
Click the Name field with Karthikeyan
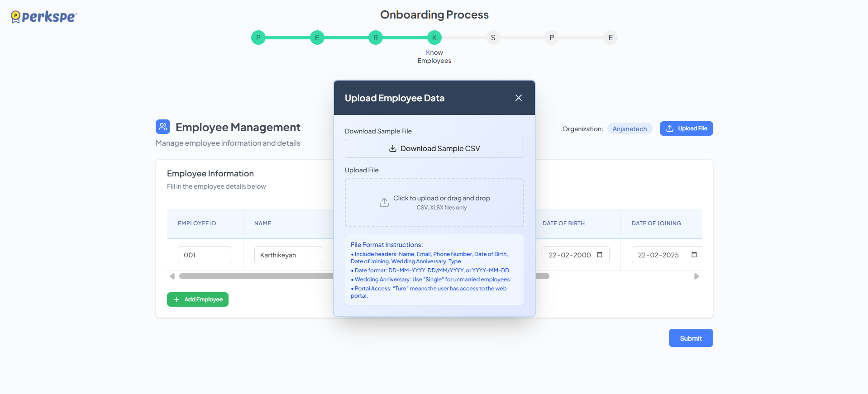(288, 255)
